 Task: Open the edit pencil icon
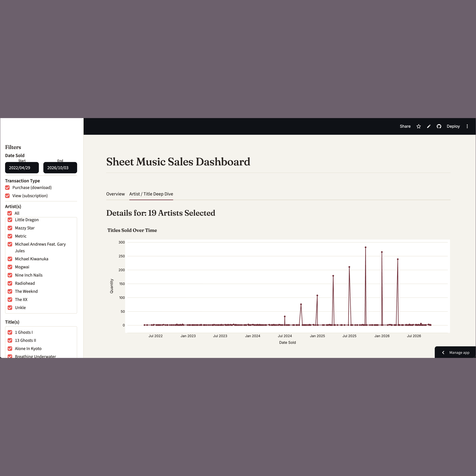pos(429,126)
